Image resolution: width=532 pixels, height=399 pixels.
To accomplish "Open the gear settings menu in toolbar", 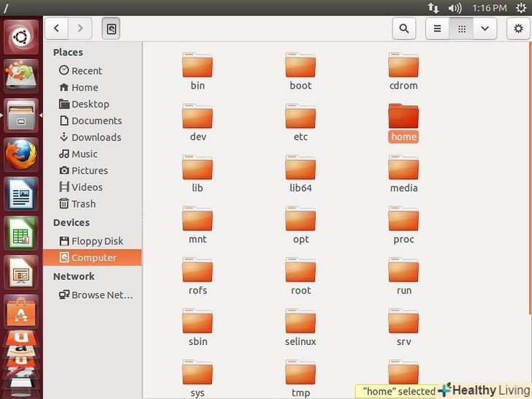I will coord(517,28).
